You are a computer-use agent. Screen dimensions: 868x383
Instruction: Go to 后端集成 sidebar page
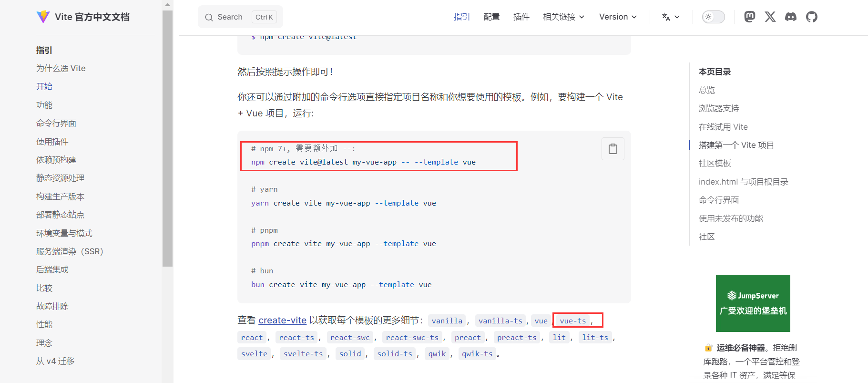coord(52,269)
